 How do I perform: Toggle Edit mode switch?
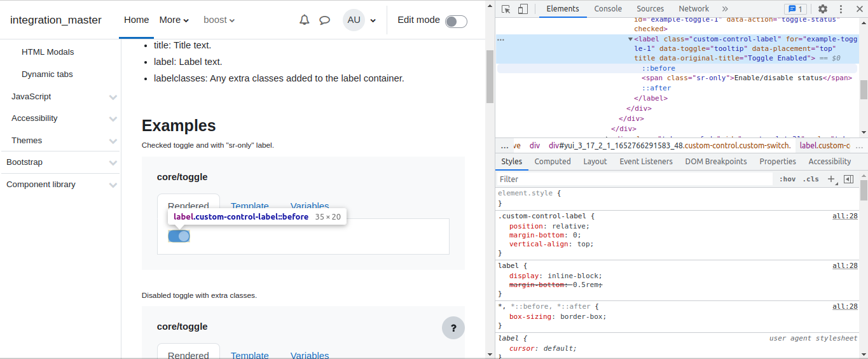(456, 22)
